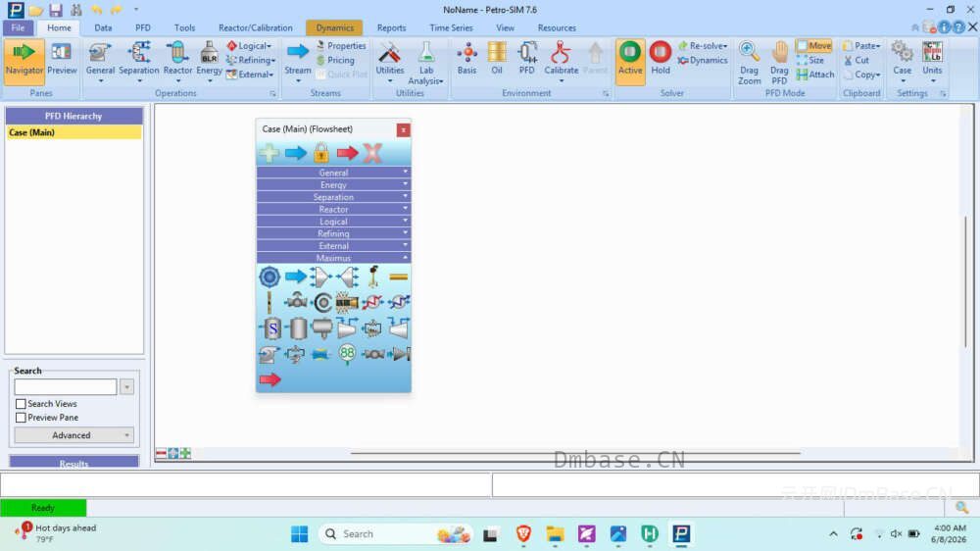Image resolution: width=980 pixels, height=551 pixels.
Task: Open the File menu
Action: tap(18, 27)
